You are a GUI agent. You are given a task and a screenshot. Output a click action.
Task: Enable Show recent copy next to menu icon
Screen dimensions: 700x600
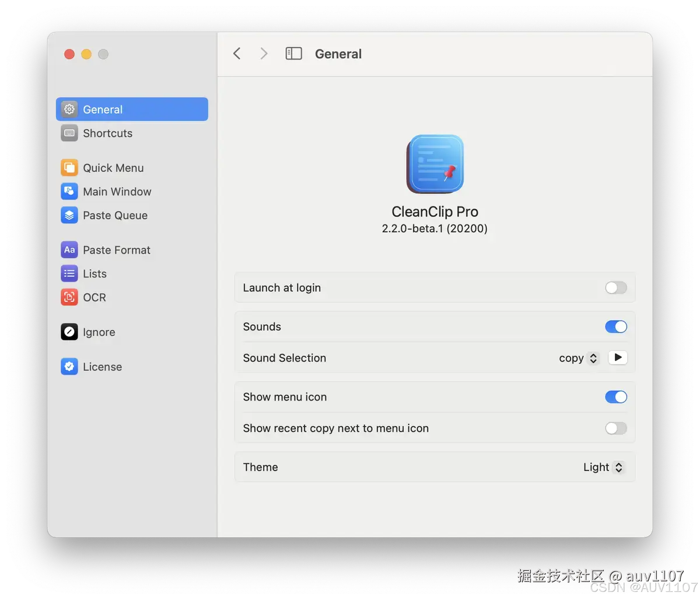tap(616, 429)
